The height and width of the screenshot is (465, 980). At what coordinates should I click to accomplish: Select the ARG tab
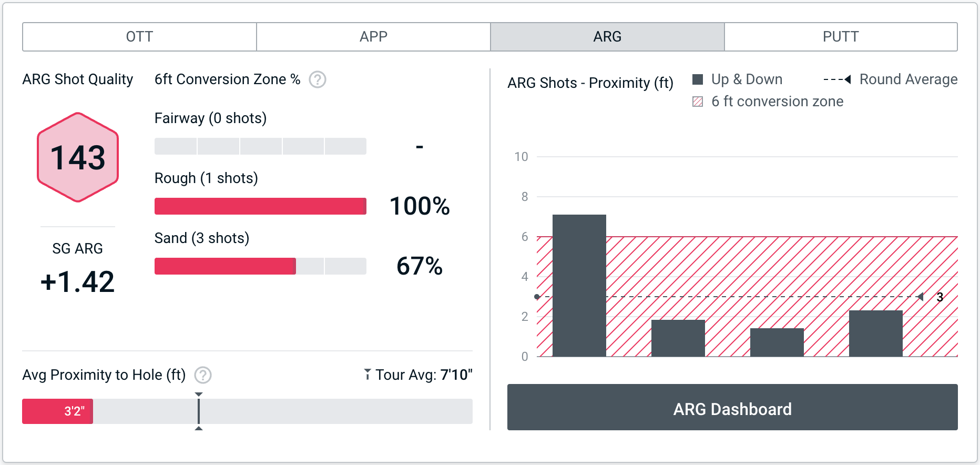pyautogui.click(x=607, y=37)
